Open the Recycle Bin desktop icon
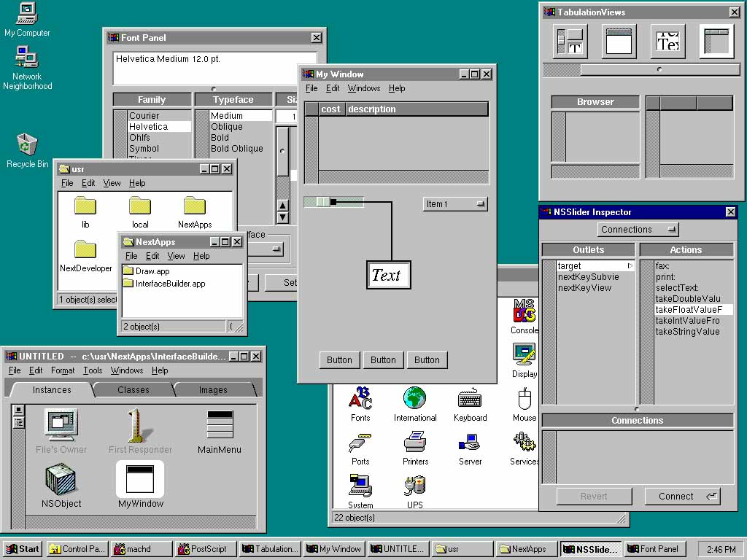Image resolution: width=747 pixels, height=560 pixels. click(27, 144)
